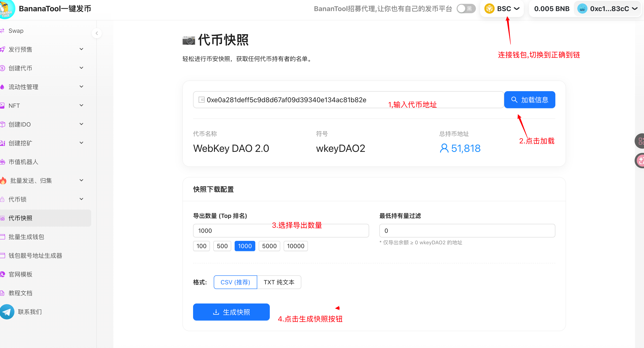Open the Swap menu item

pos(16,31)
